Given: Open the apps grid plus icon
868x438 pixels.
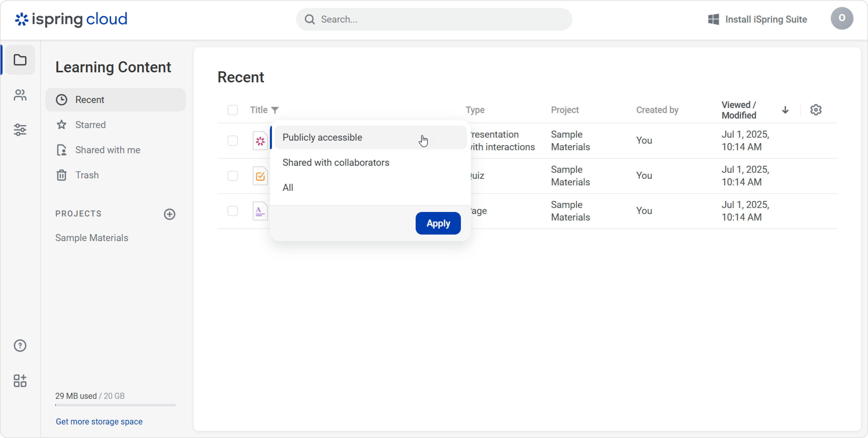Looking at the screenshot, I should tap(20, 380).
